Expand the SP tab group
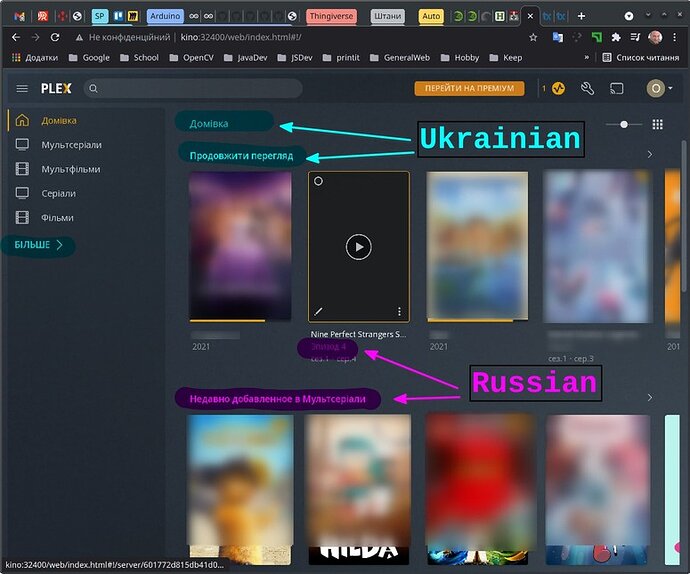 [100, 16]
